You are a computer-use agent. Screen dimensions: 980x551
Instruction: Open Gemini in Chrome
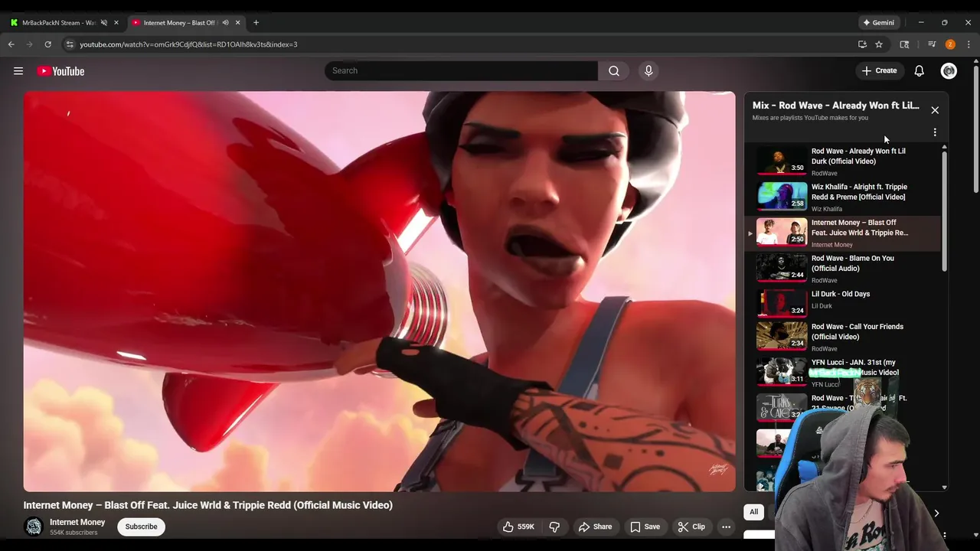(x=878, y=22)
